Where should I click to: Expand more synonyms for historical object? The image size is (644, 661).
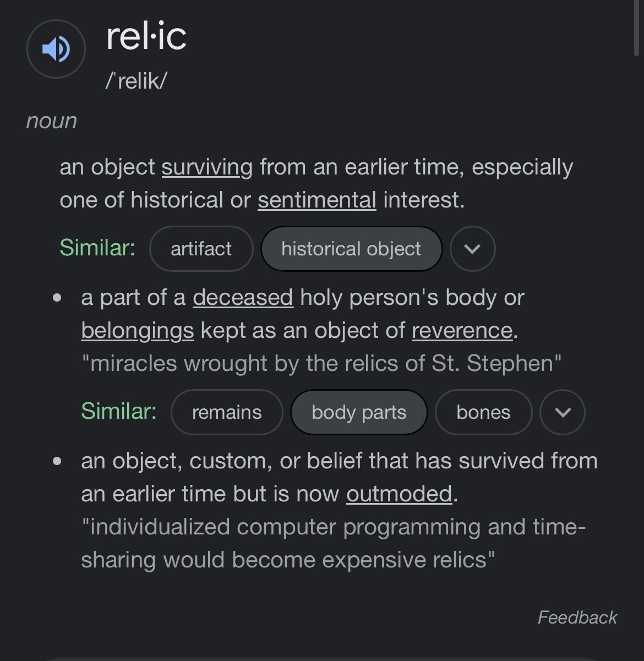[472, 249]
